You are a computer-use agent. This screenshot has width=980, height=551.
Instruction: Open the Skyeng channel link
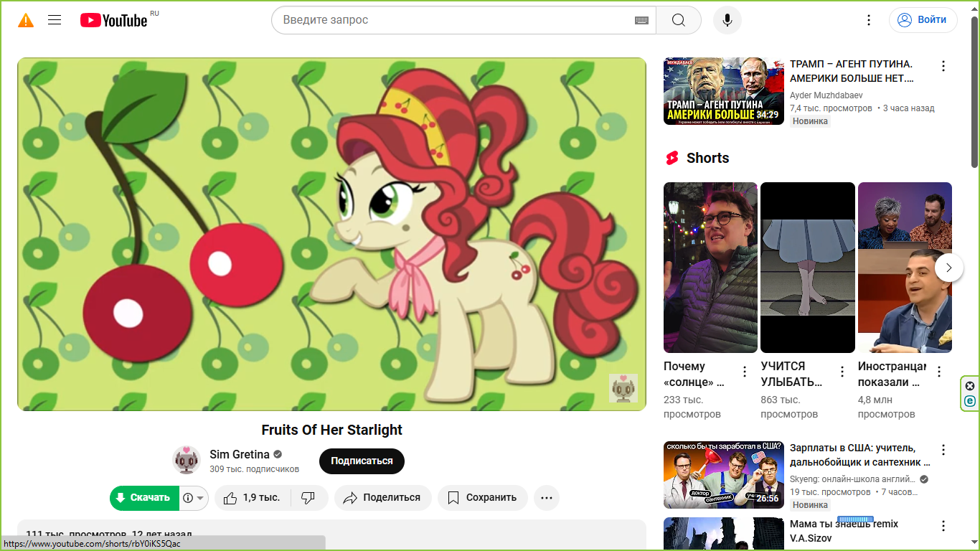point(852,479)
